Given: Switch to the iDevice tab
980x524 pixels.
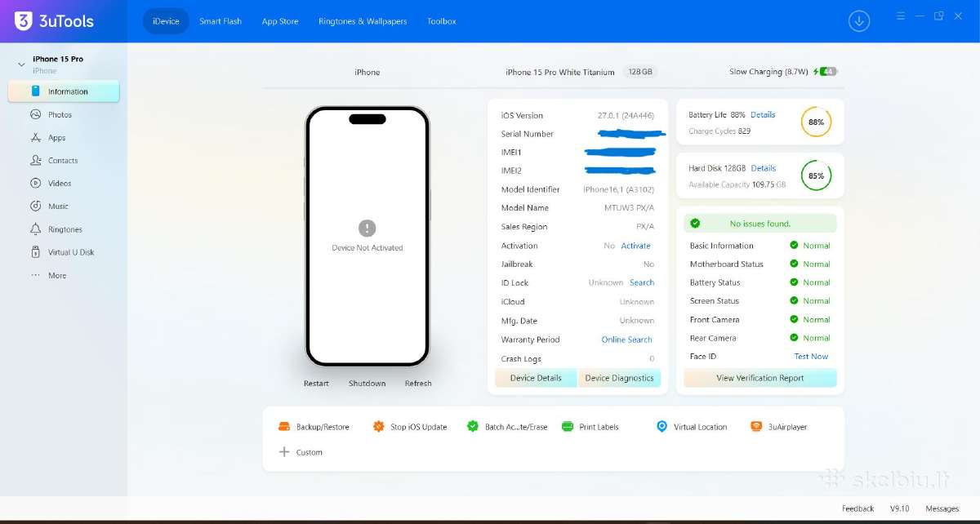Looking at the screenshot, I should 166,21.
